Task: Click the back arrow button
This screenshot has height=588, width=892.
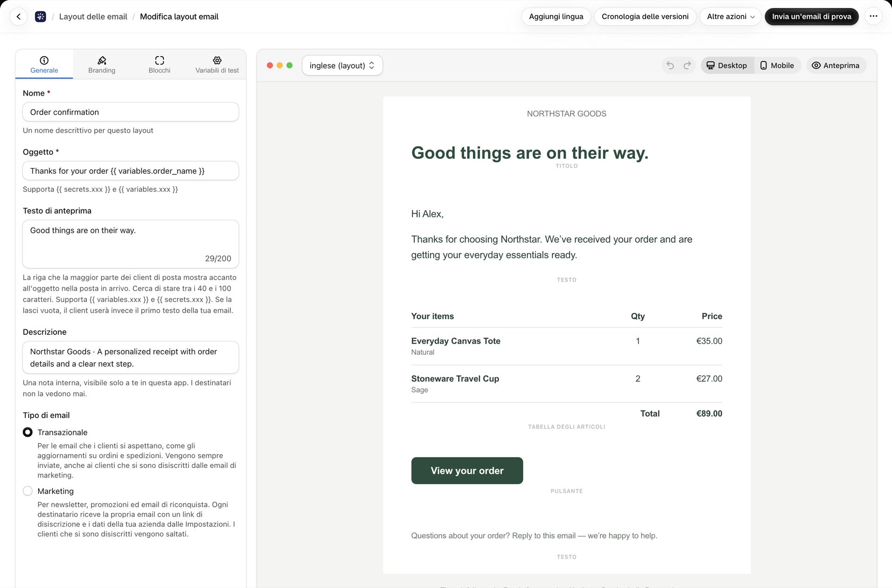Action: [19, 17]
